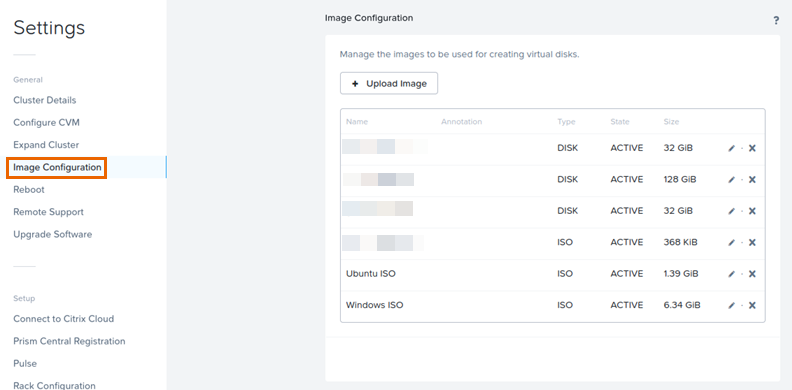
Task: Edit the 368 KiB ISO image
Action: coord(731,242)
